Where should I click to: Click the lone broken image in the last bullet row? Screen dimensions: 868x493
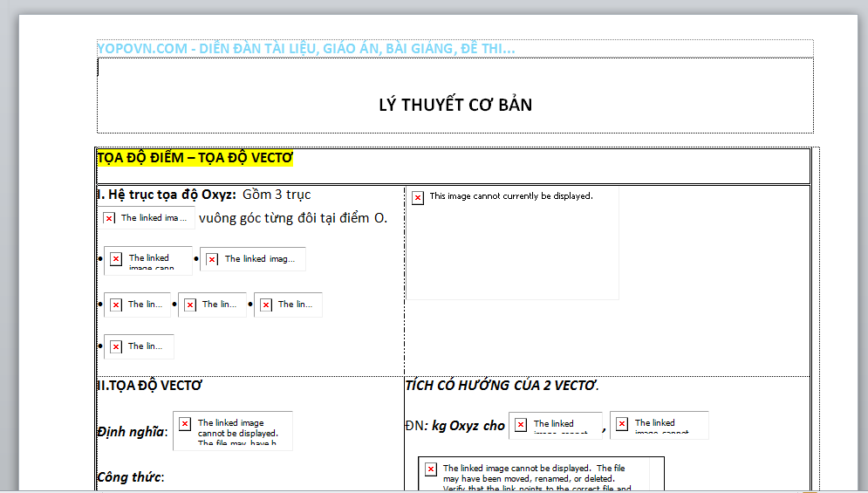tap(139, 346)
